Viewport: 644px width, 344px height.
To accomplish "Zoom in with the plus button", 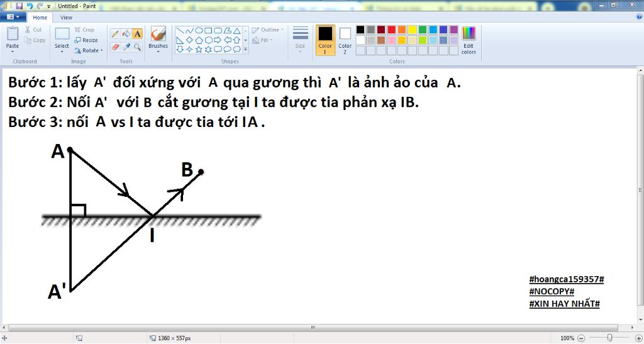I will tap(638, 338).
